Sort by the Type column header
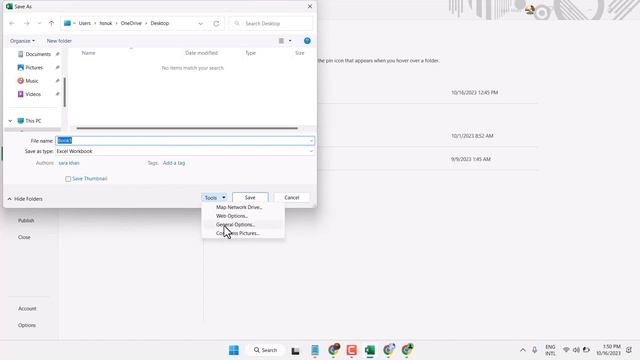The width and height of the screenshot is (640, 360). click(250, 53)
